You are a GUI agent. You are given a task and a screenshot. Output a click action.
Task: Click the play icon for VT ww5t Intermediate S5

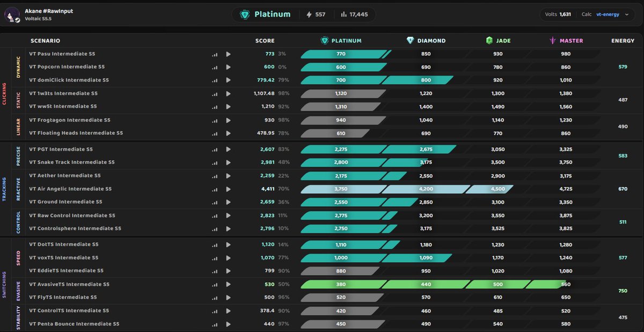[x=228, y=106]
